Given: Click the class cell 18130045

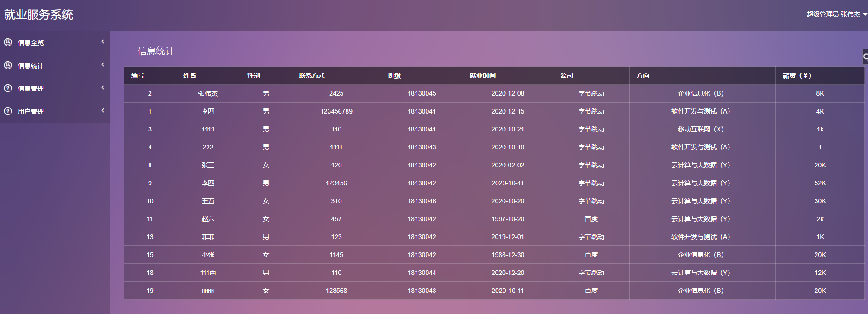Looking at the screenshot, I should [x=422, y=93].
